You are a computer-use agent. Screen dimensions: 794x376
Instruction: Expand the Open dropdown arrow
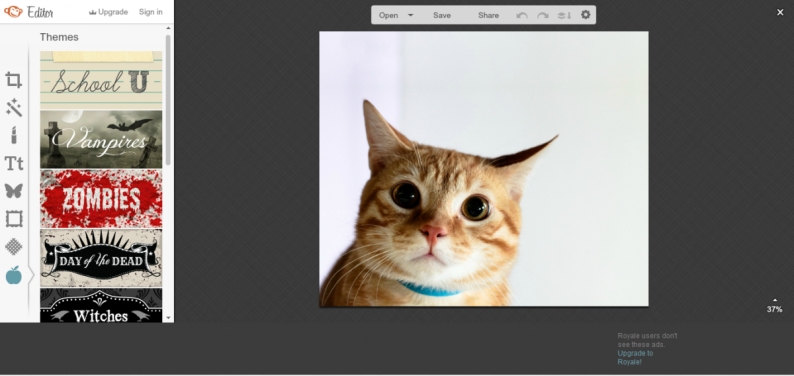click(411, 15)
